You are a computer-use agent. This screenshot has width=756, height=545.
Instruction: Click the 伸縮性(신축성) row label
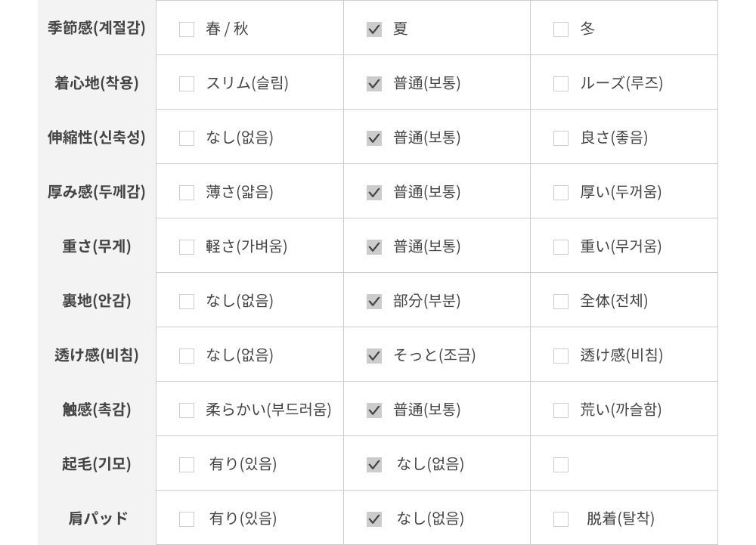(x=97, y=138)
